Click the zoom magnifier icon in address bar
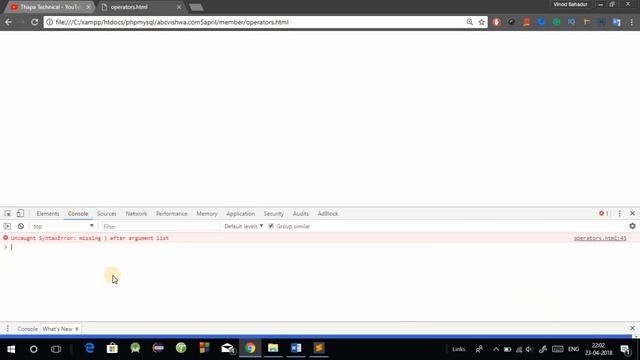Image resolution: width=640 pixels, height=360 pixels. [470, 22]
